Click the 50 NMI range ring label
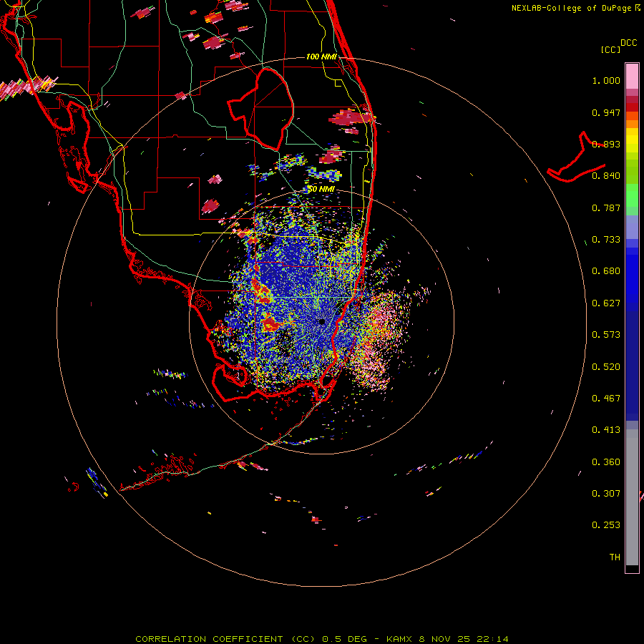Image resolution: width=644 pixels, height=644 pixels. pyautogui.click(x=321, y=189)
